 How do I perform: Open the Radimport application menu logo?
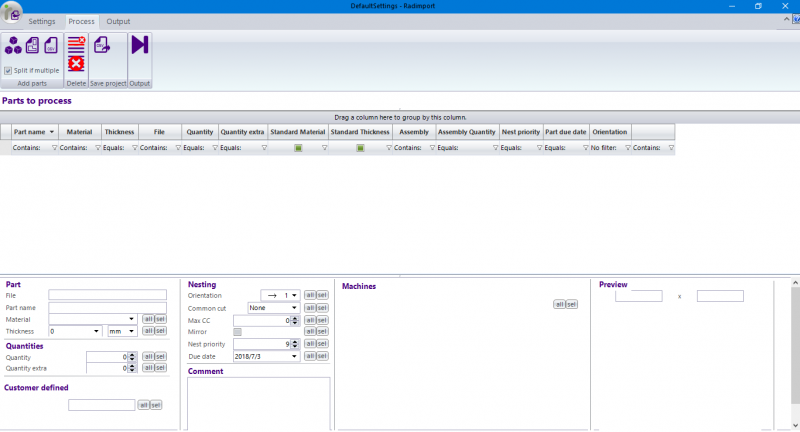(11, 12)
